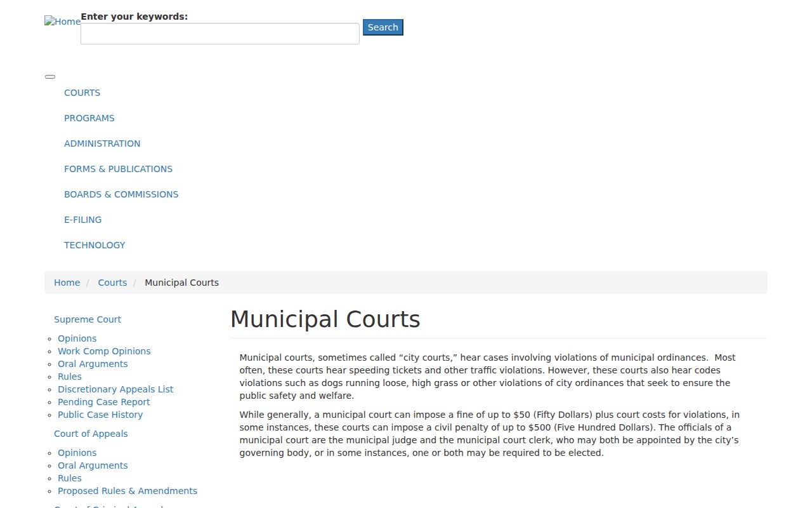
Task: Click the keywords search input field
Action: pos(220,34)
